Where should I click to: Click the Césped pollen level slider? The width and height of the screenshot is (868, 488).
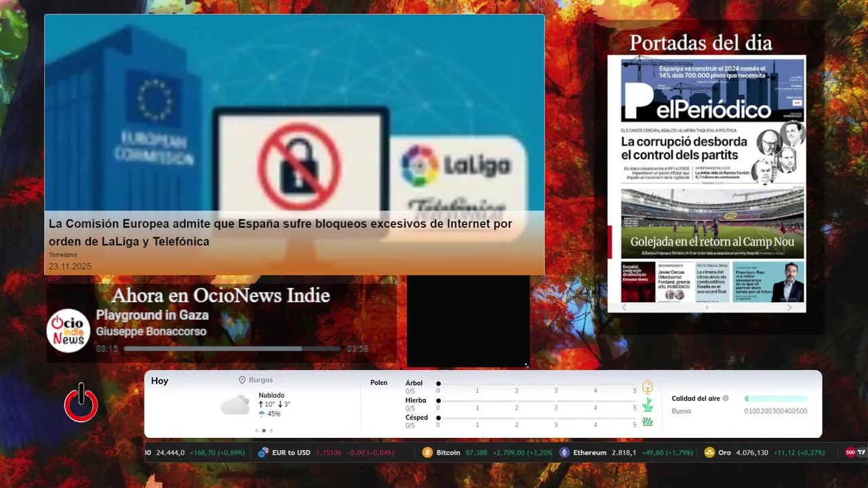pos(536,418)
